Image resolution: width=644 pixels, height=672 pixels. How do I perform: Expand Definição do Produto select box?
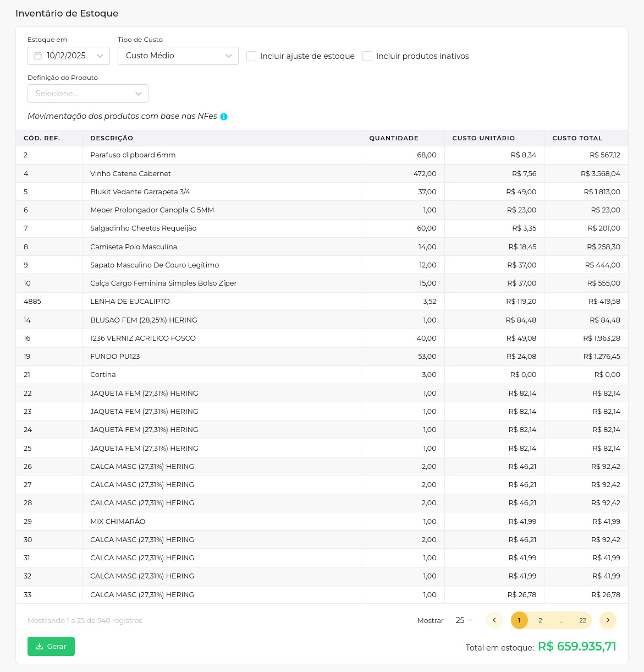pyautogui.click(x=88, y=94)
